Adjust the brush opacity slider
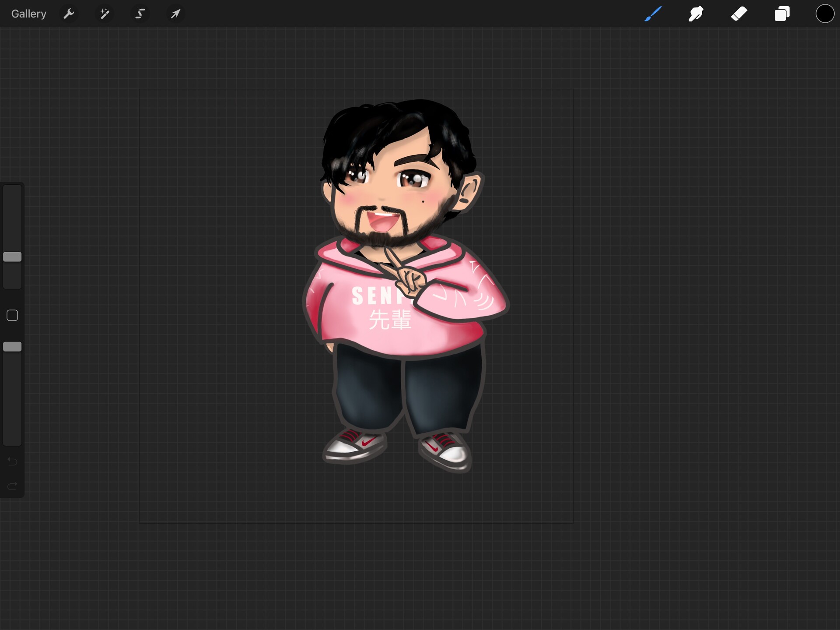This screenshot has height=630, width=840. pos(12,346)
